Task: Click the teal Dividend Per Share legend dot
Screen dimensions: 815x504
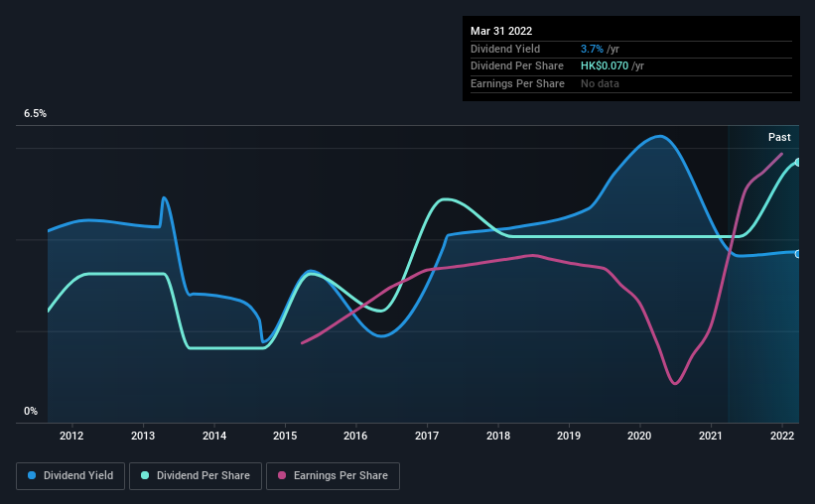Action: 145,475
